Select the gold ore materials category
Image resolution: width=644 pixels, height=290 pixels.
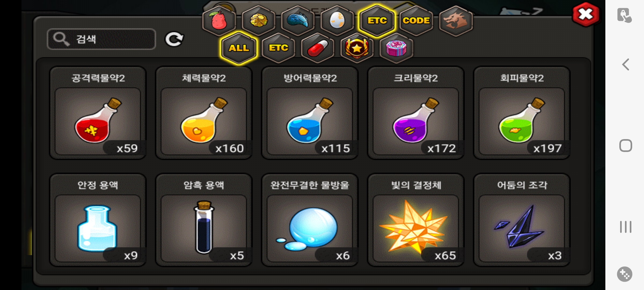(258, 21)
